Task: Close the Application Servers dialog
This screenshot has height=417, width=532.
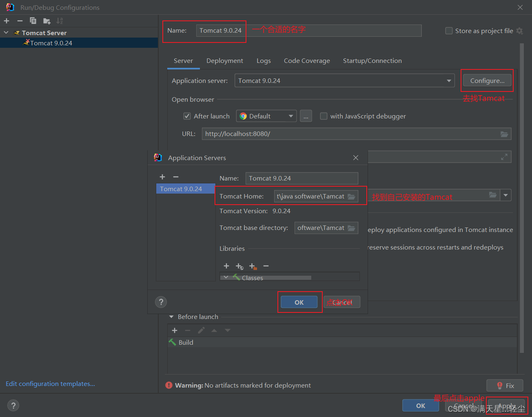Action: 356,158
